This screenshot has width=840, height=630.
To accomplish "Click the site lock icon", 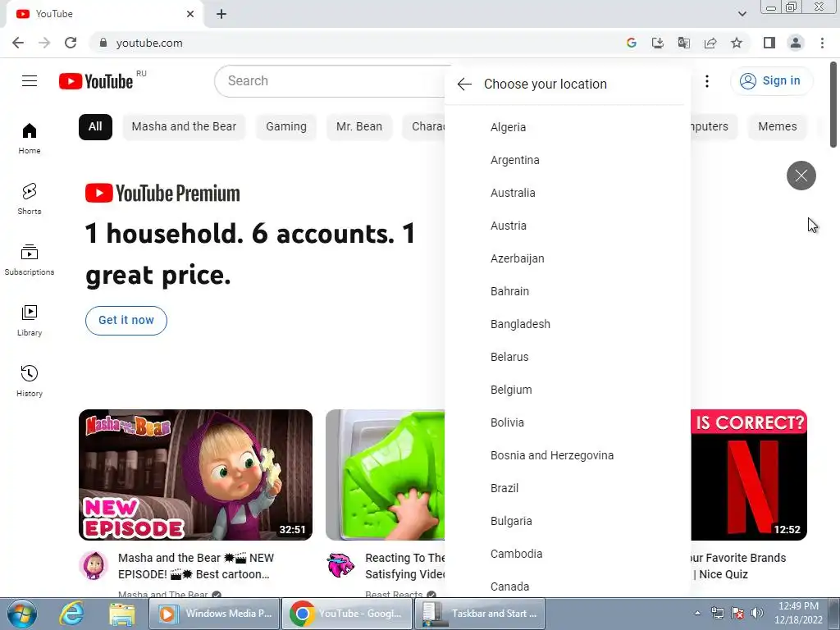I will (x=103, y=43).
